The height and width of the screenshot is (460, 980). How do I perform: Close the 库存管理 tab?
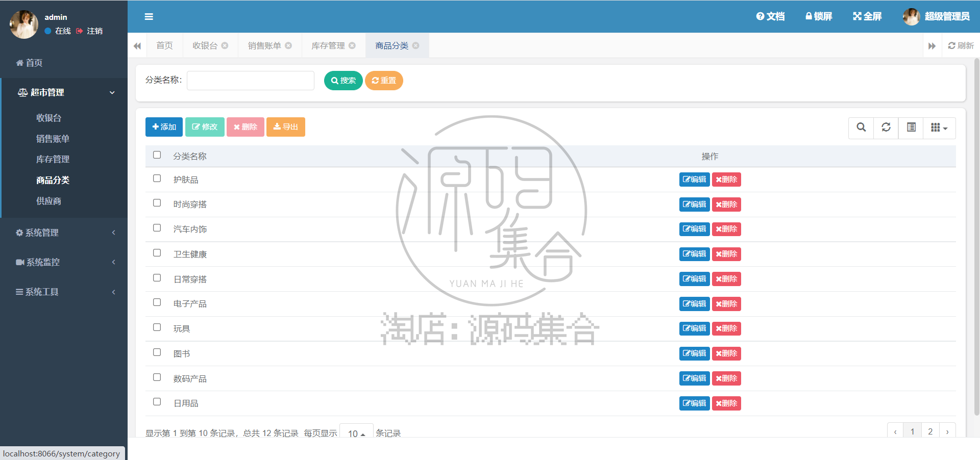coord(352,46)
